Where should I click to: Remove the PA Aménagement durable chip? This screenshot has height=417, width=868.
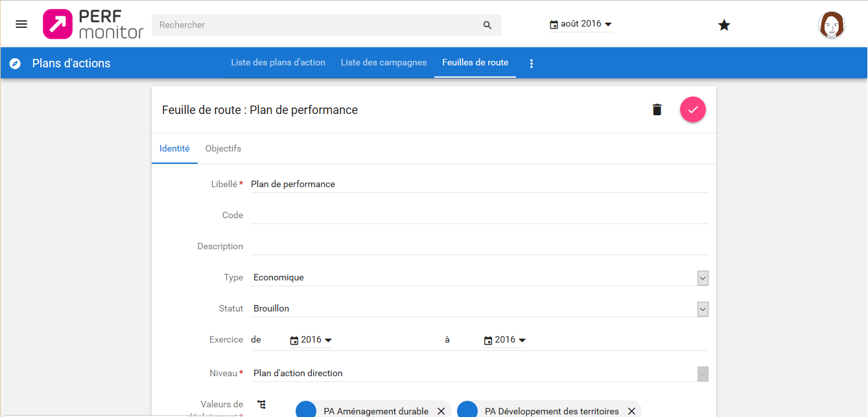441,411
